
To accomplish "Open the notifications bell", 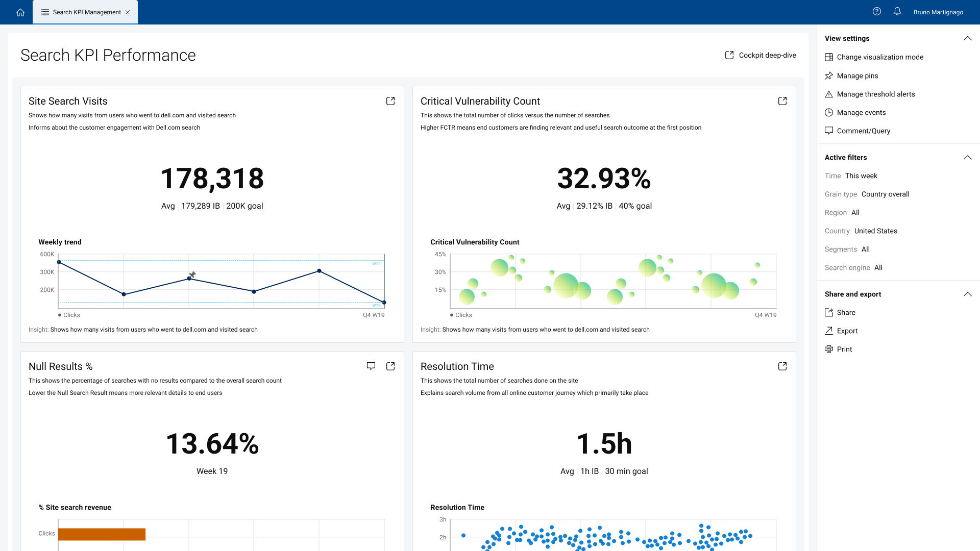I will point(897,12).
